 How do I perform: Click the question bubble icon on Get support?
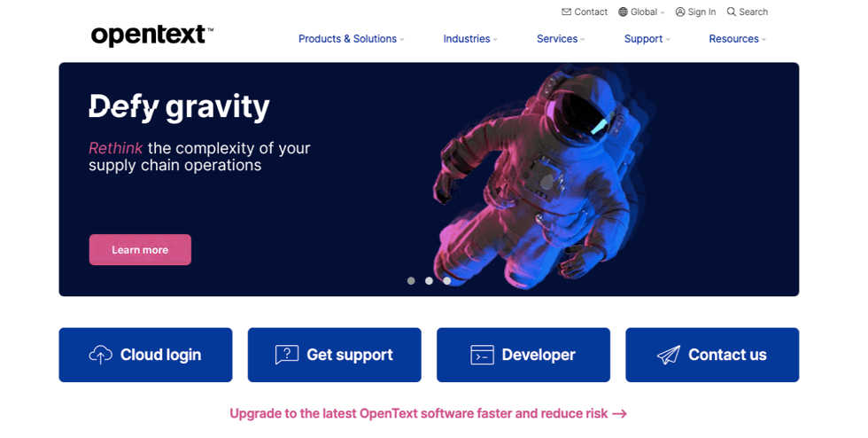[287, 355]
